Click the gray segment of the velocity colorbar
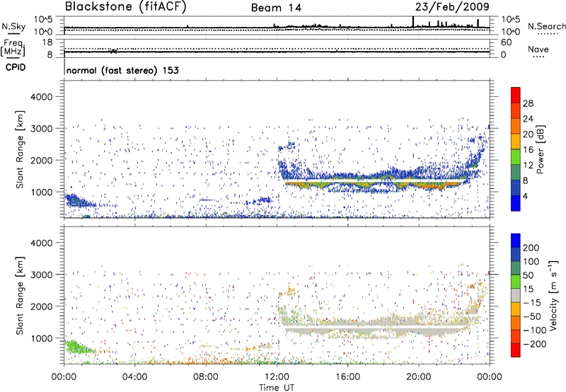 516,295
